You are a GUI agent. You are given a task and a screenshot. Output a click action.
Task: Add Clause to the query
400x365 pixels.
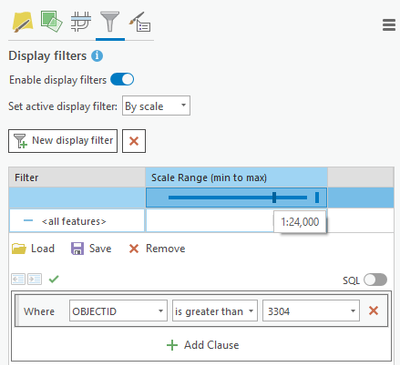[x=203, y=345]
